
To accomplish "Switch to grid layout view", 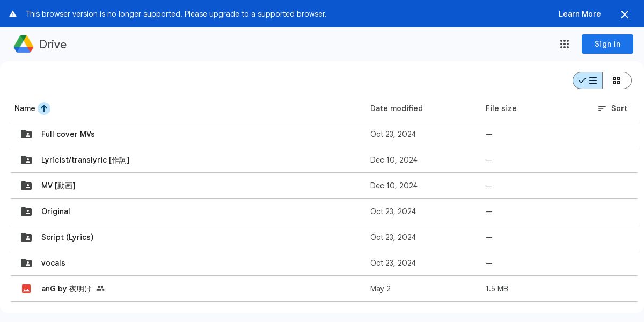I will pyautogui.click(x=617, y=80).
